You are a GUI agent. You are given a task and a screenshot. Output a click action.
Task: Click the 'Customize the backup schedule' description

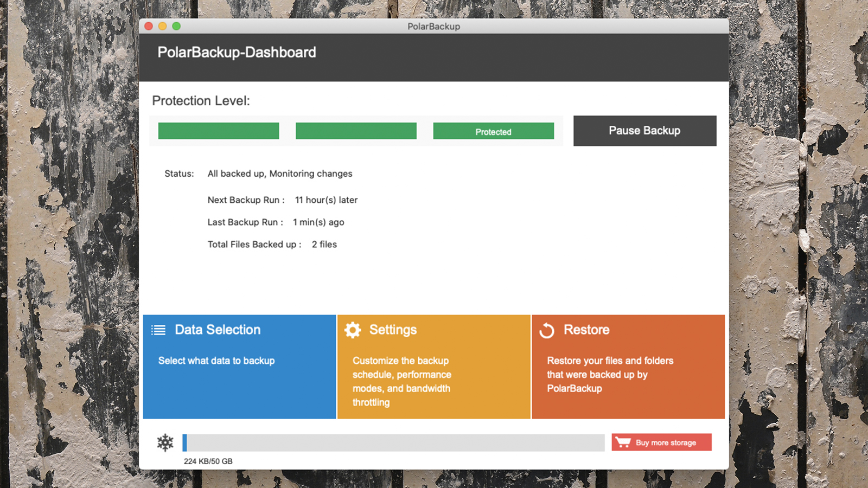tap(402, 381)
